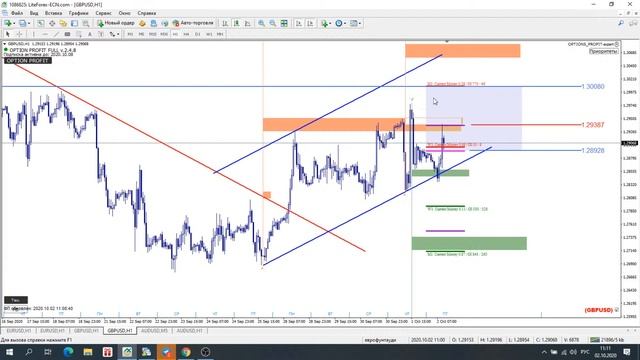Click the 1.30080 price level label
The width and height of the screenshot is (640, 360).
tap(593, 87)
